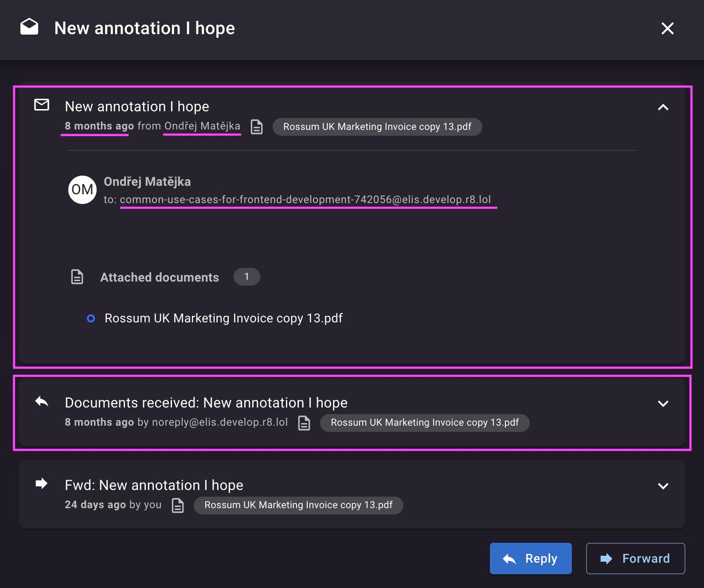Screen dimensions: 704x588
Task: Click the 'Attached documents' heading
Action: 160,277
